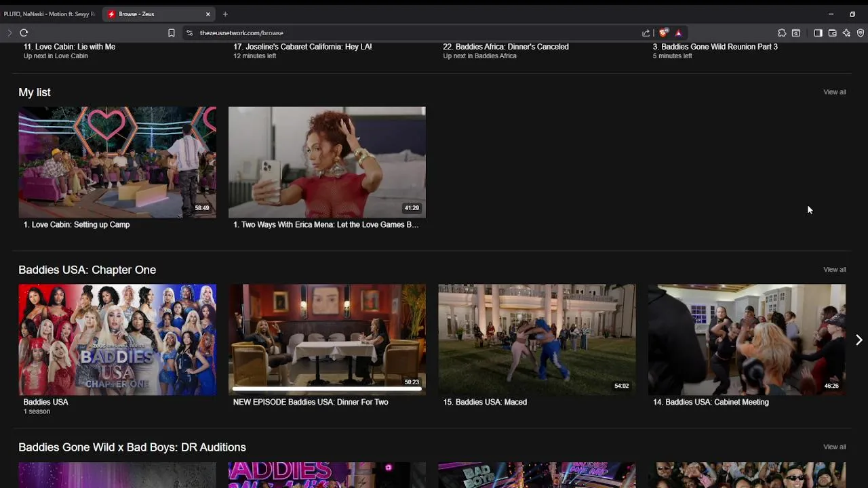Screen dimensions: 868x488
Task: Open the icon left of the sidebar toggle
Action: [x=796, y=33]
